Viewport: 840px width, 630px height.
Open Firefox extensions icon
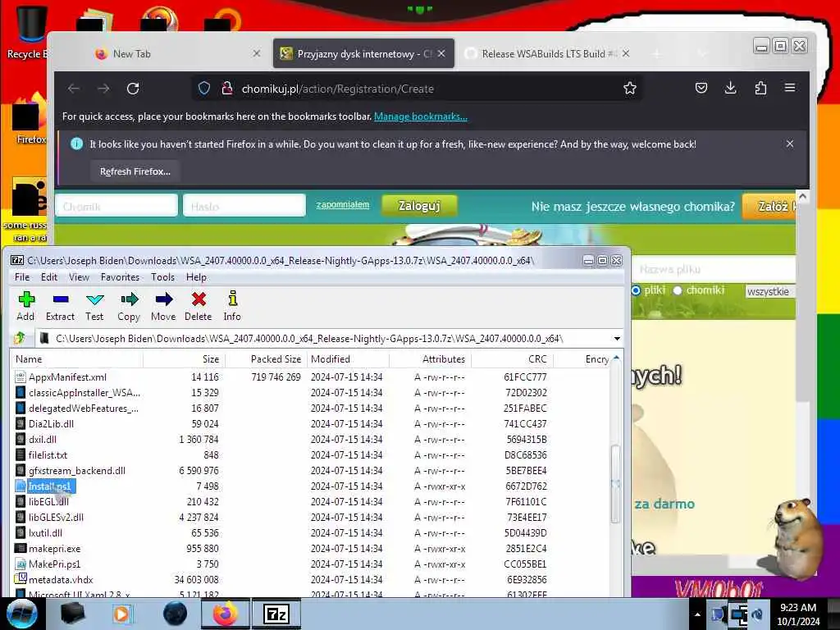point(760,88)
